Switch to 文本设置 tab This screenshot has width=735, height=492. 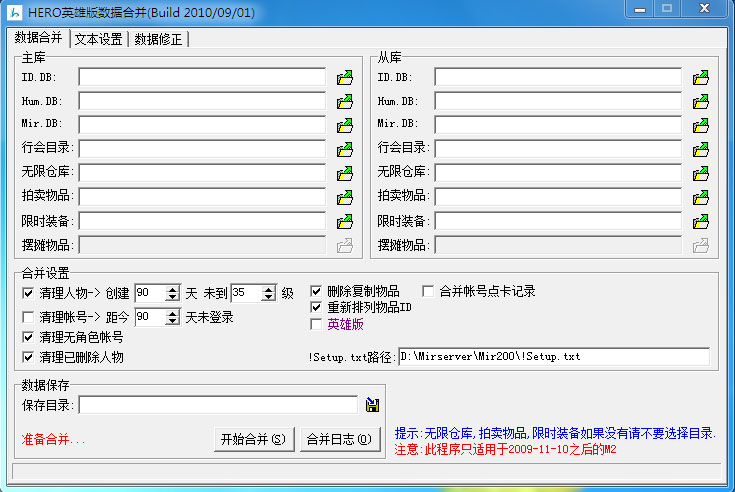99,39
